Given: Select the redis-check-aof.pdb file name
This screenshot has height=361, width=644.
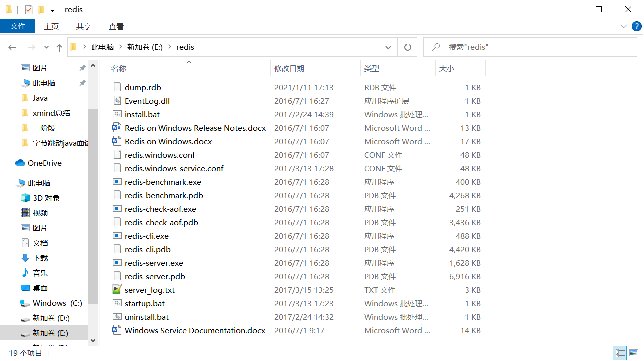Looking at the screenshot, I should 161,222.
